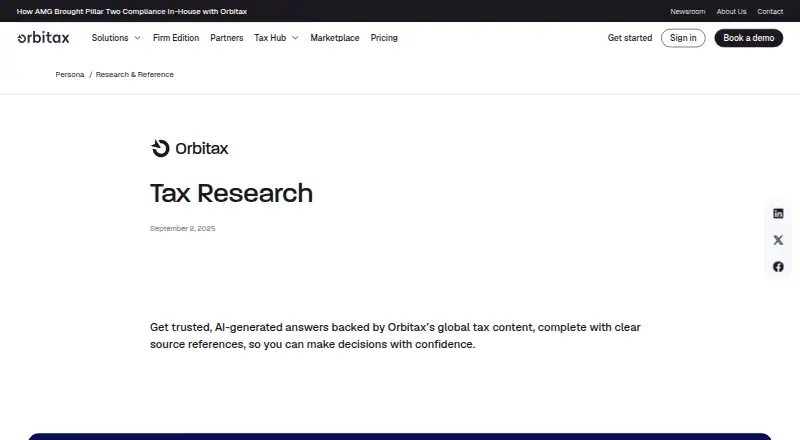Screen dimensions: 800x440
Task: Expand the Solutions dropdown chevron
Action: tap(137, 38)
